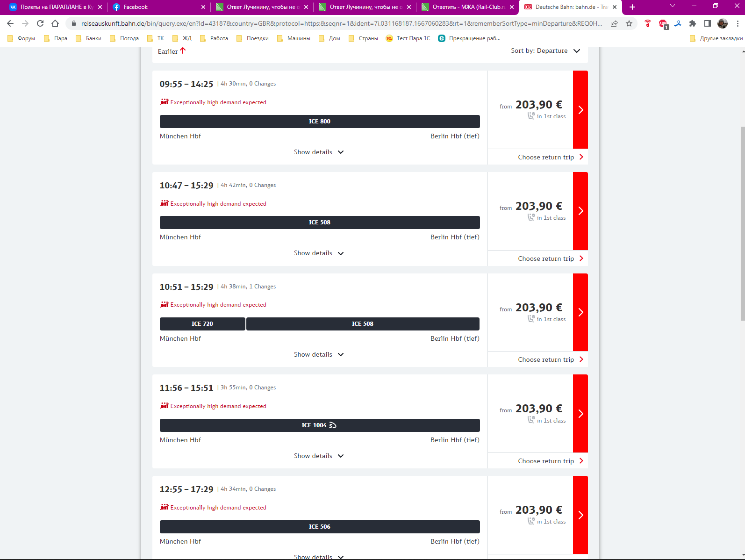
Task: Click Earlier connections link
Action: pyautogui.click(x=172, y=51)
